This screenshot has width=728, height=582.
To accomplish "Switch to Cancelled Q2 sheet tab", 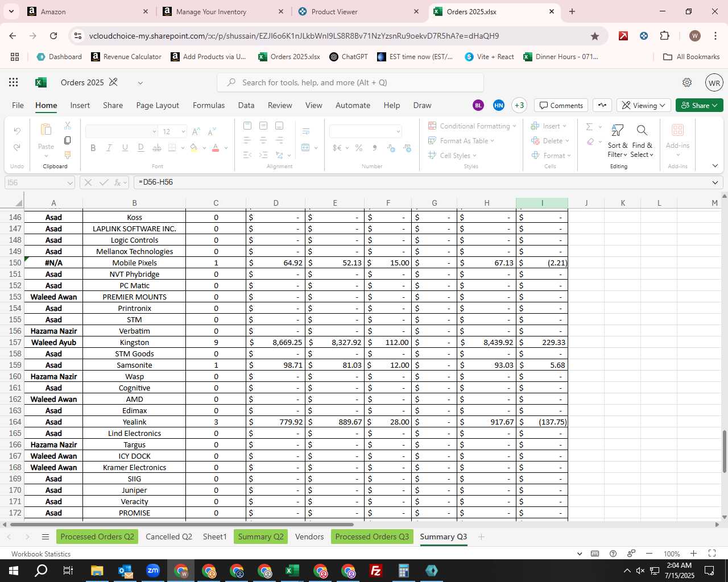I will [x=169, y=537].
